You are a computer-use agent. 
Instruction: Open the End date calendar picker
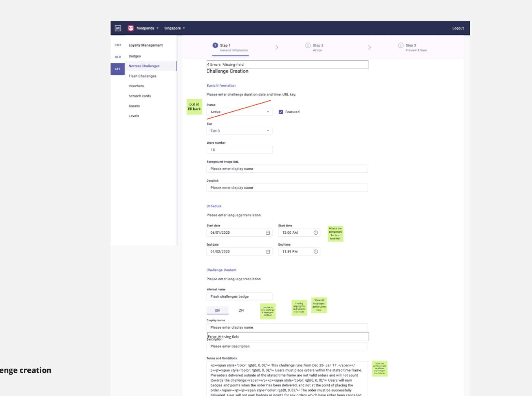point(268,251)
